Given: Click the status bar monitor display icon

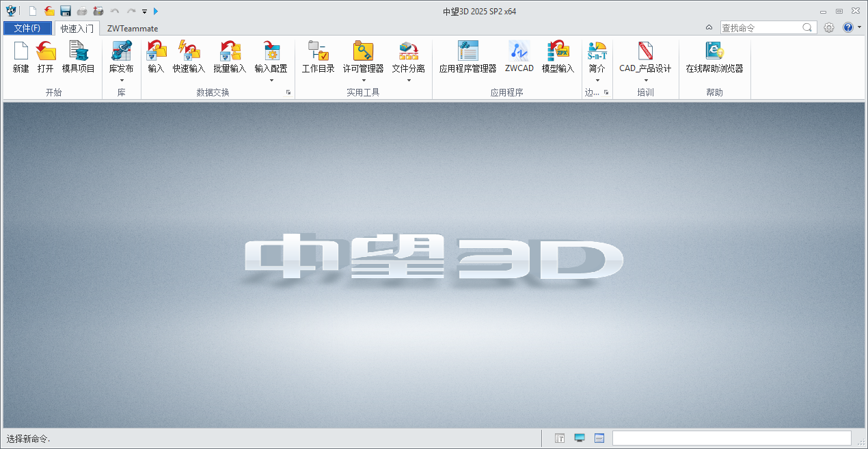Looking at the screenshot, I should click(580, 438).
